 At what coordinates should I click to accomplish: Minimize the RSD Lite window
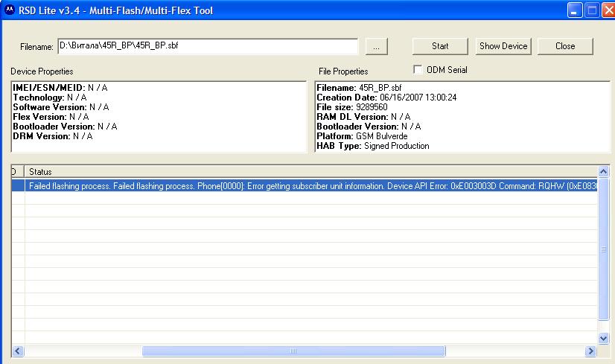[575, 10]
